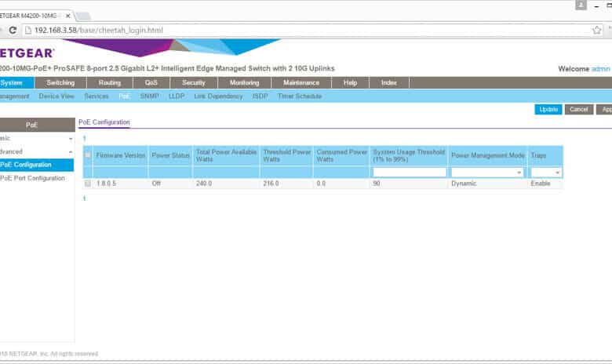
Task: Reload the page with the browser refresh icon
Action: click(13, 30)
